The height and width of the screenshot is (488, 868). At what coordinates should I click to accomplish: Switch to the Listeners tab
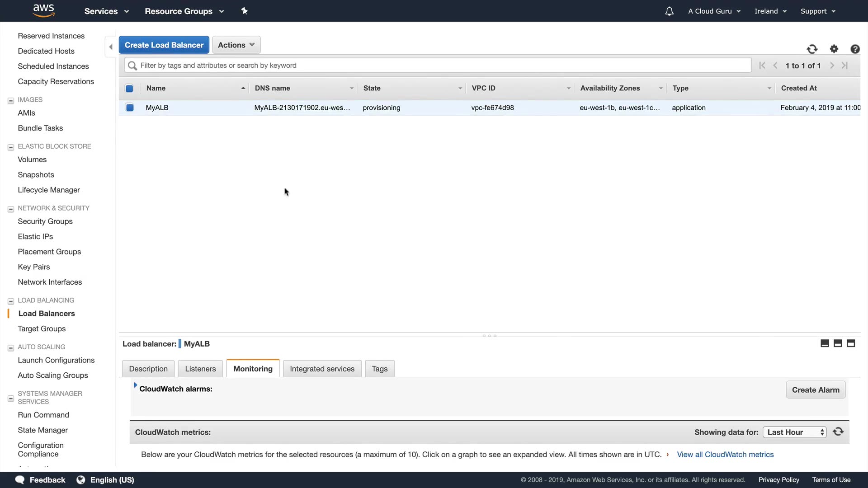pos(200,369)
